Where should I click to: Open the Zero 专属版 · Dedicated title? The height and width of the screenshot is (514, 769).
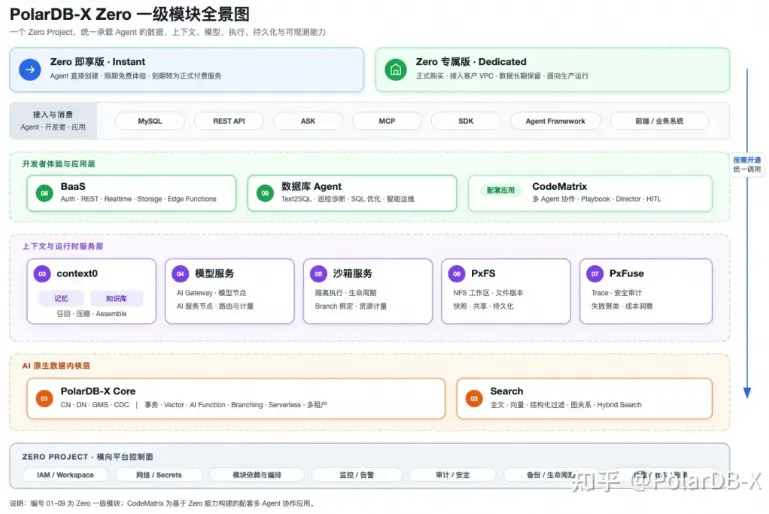pyautogui.click(x=471, y=62)
